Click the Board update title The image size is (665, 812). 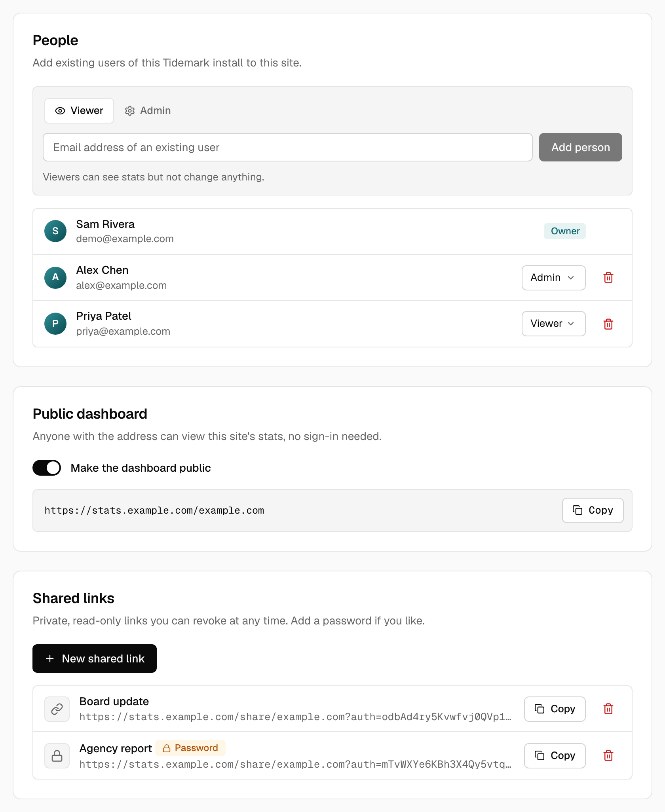tap(114, 702)
